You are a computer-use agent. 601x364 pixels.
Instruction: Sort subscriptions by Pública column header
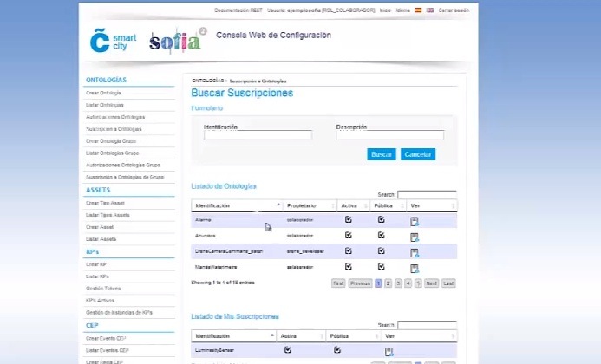pos(351,335)
